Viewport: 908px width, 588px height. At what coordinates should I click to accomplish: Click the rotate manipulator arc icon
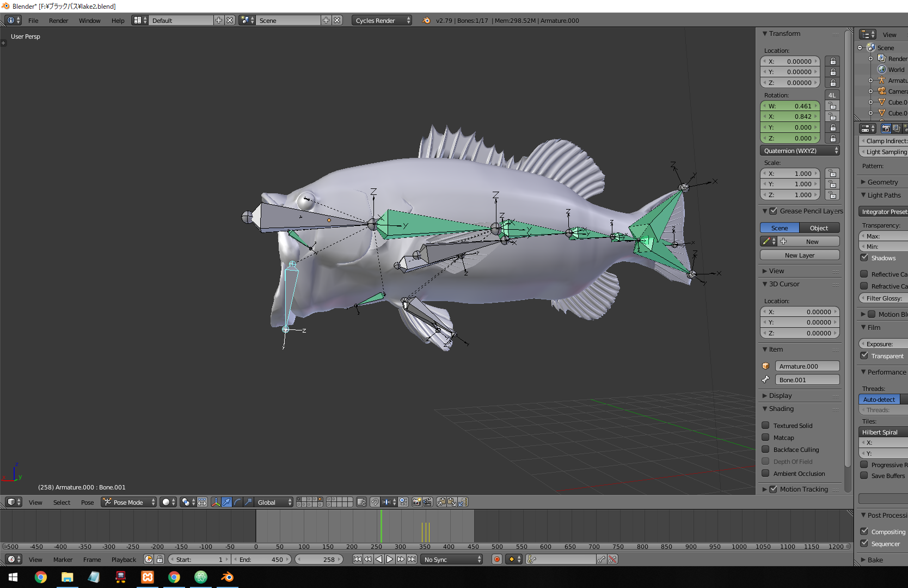(237, 502)
